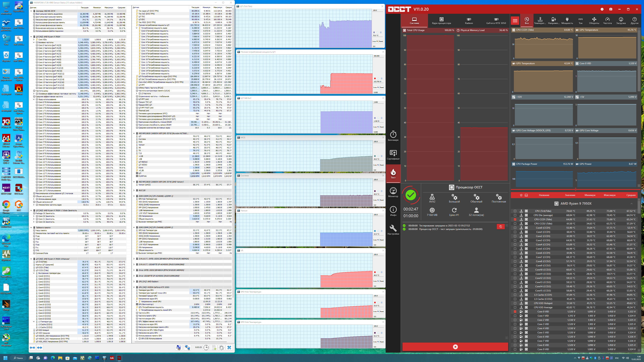Collapse the AMD Ryzen 9 7950X sensor group
The width and height of the screenshot is (644, 362).
coord(631,203)
